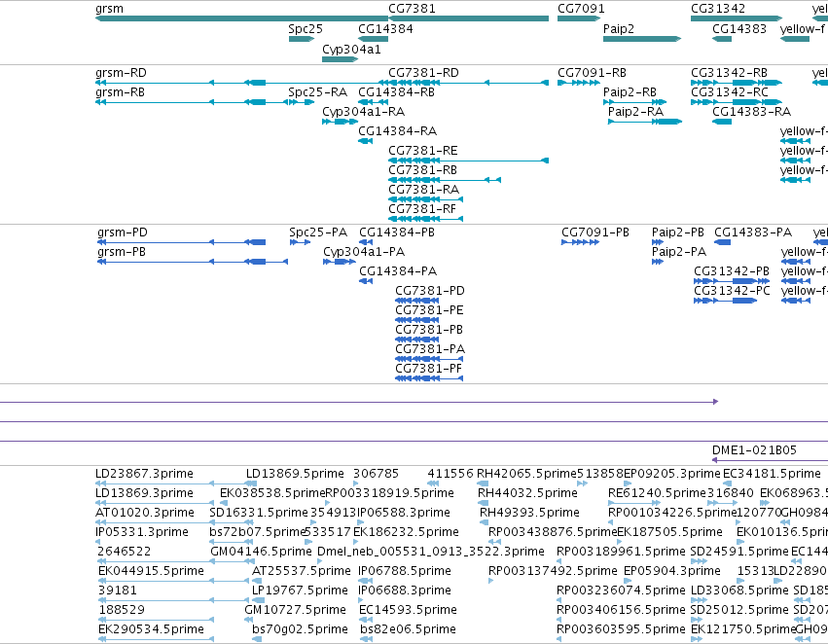Open the Cyp304a1-PA protein label
The image size is (828, 644).
[364, 252]
